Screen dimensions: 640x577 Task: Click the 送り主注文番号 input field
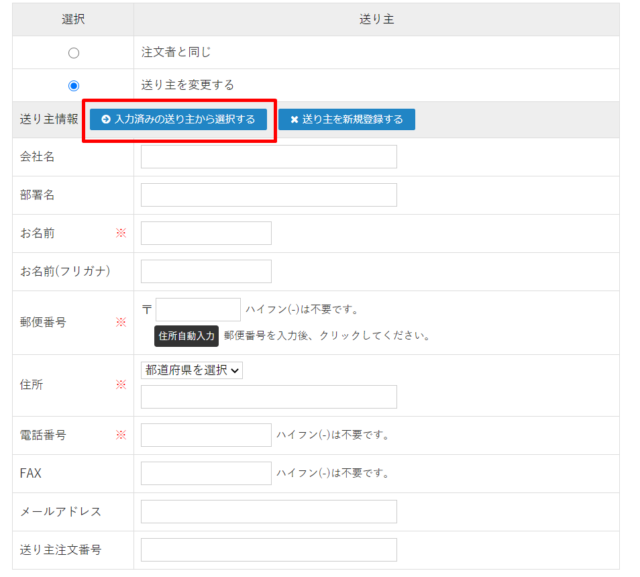(x=268, y=550)
